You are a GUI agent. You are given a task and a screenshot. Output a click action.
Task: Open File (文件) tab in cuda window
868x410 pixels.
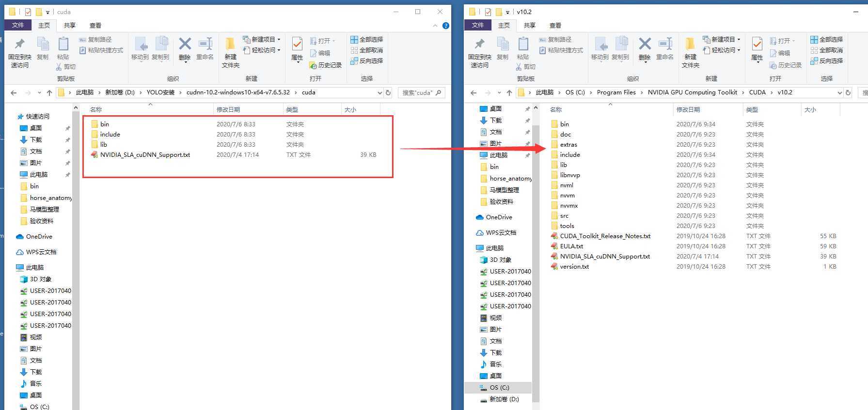click(18, 25)
